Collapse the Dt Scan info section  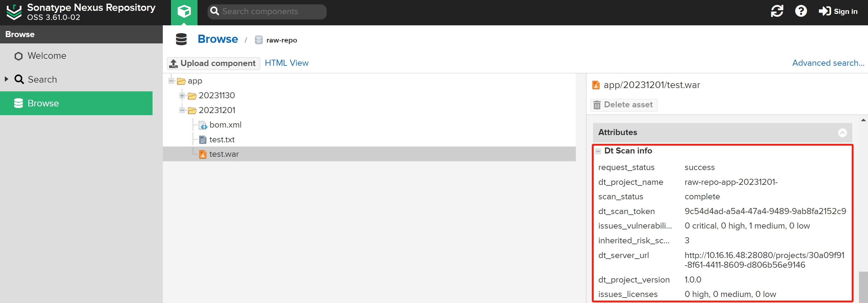coord(598,151)
